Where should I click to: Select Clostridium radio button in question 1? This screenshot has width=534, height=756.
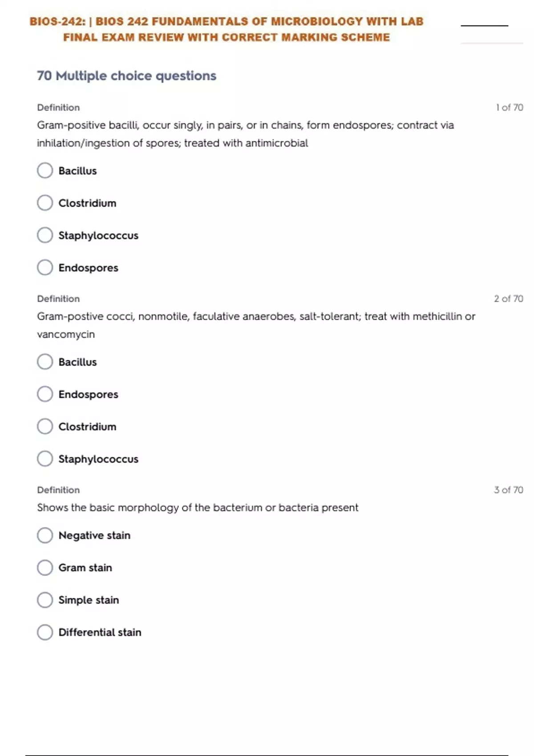point(45,203)
